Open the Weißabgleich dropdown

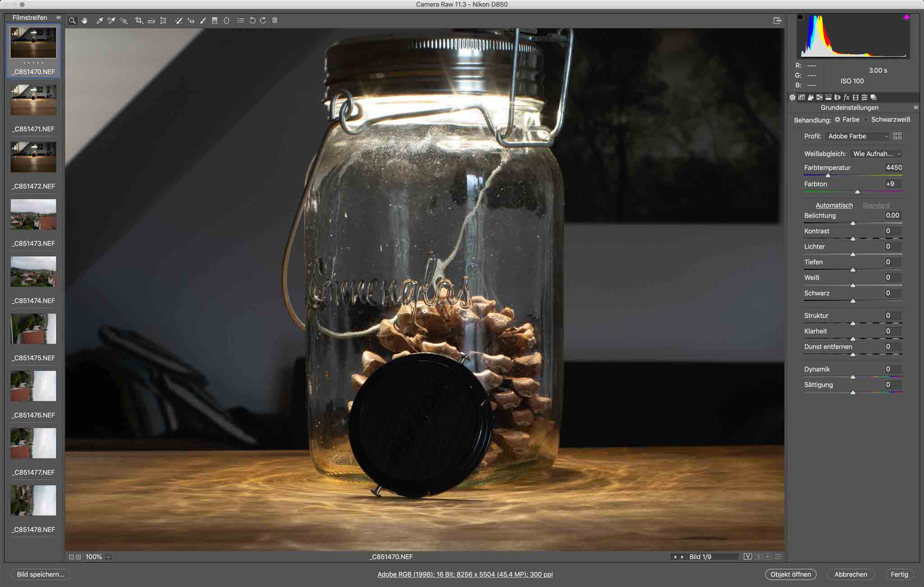(x=876, y=154)
